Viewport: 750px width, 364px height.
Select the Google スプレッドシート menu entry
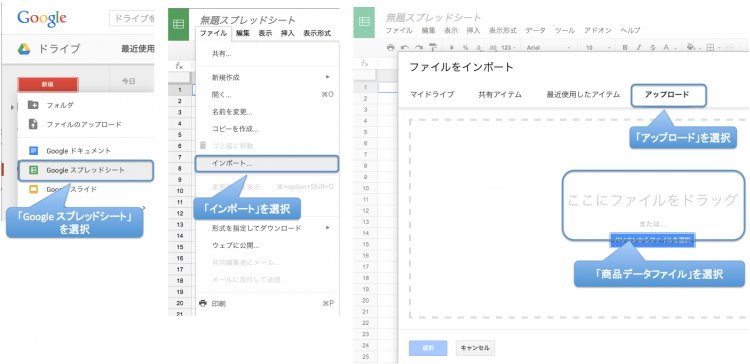coord(86,170)
